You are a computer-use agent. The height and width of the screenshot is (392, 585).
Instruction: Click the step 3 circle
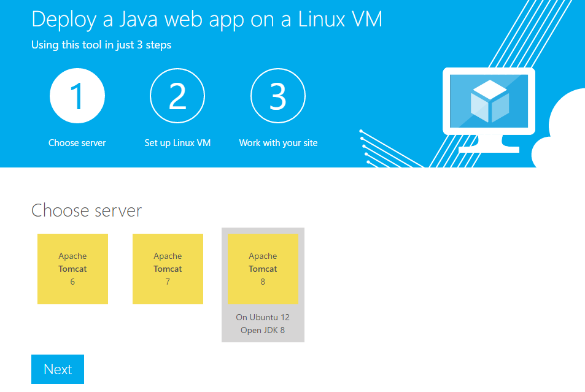(278, 96)
